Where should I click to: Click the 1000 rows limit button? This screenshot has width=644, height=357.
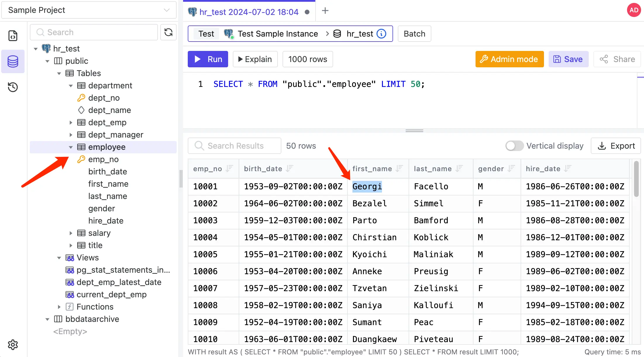[307, 59]
